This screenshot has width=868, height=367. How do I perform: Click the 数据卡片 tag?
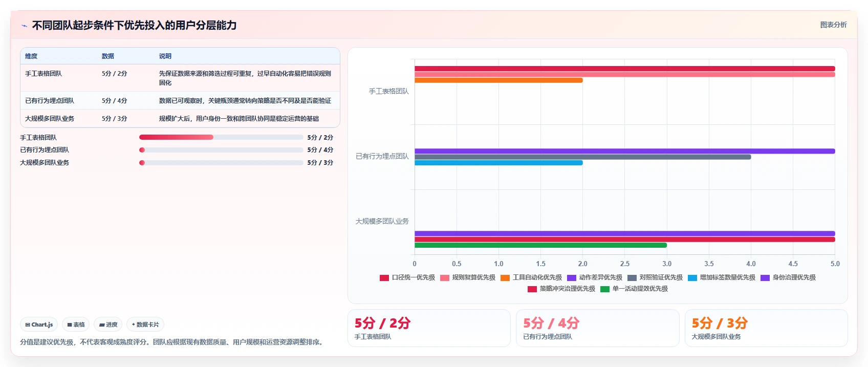[145, 325]
